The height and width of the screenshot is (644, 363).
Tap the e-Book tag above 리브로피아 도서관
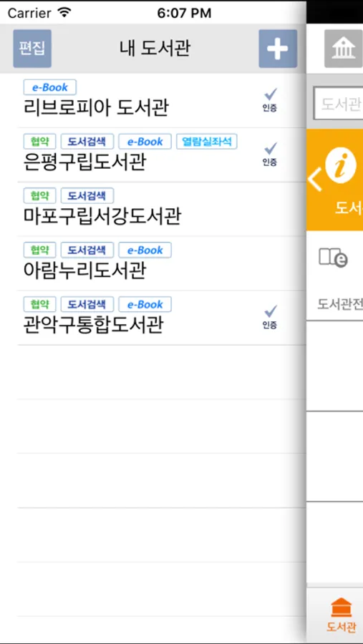[x=49, y=87]
